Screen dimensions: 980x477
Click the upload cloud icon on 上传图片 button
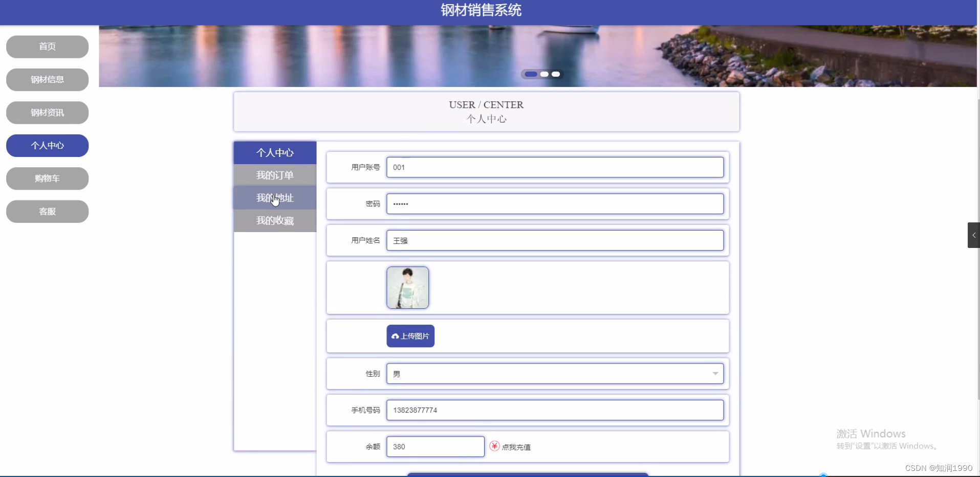click(395, 336)
